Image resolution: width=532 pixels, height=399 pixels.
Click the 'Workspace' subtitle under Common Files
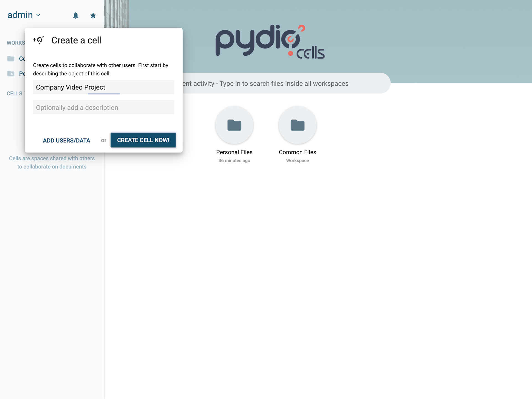[x=298, y=161]
